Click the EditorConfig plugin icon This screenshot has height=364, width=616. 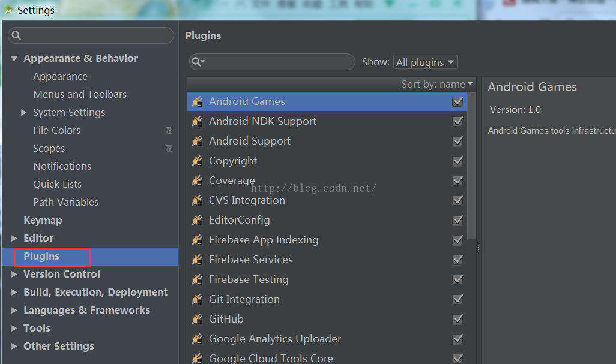[x=197, y=220]
